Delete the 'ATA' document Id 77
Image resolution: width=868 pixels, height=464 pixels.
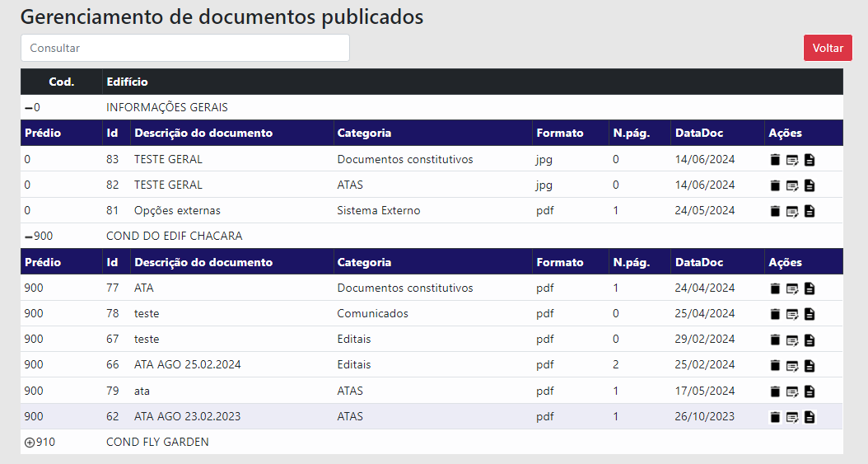[x=774, y=288]
